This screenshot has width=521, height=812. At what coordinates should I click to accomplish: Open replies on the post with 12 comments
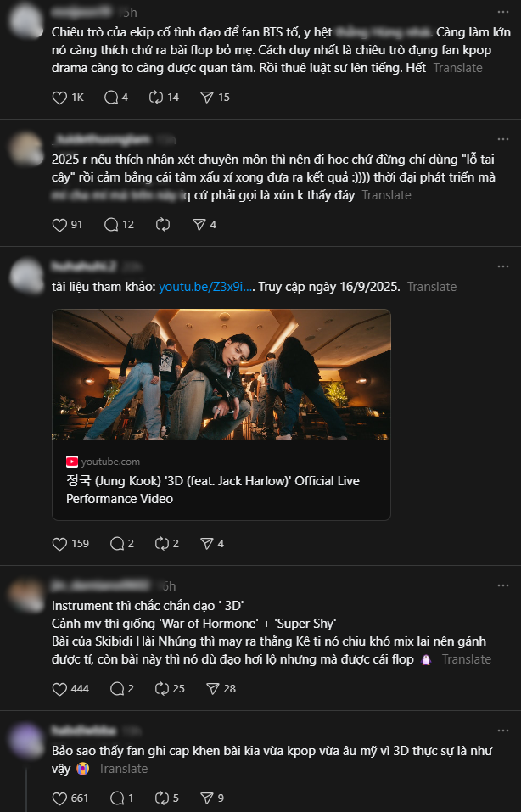tap(111, 225)
